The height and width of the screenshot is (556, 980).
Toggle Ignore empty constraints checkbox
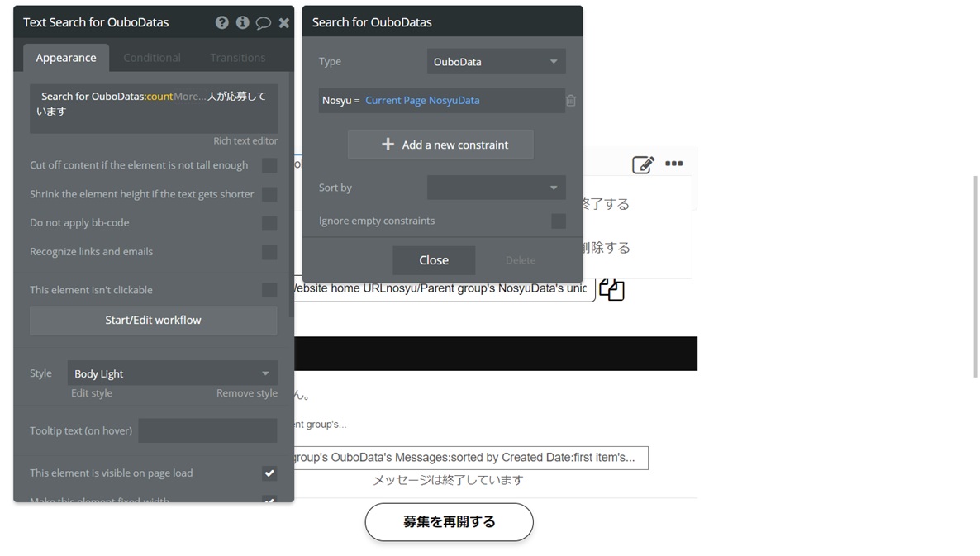click(558, 221)
